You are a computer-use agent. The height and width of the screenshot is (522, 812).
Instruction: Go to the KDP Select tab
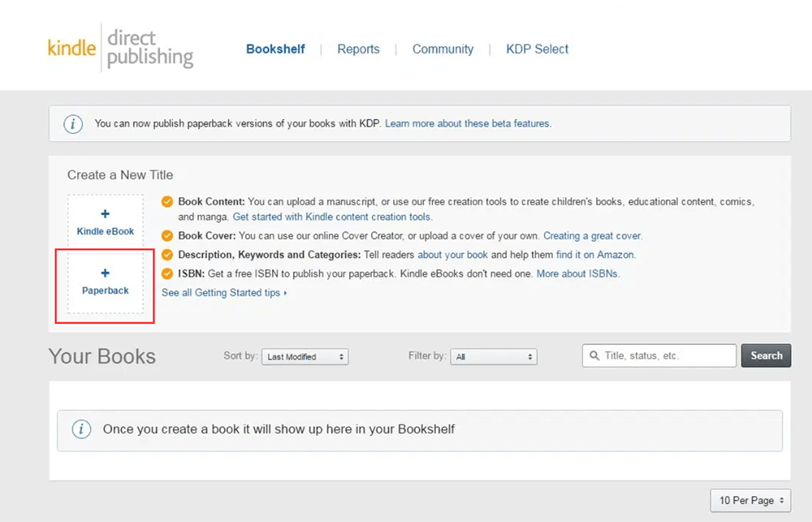pyautogui.click(x=537, y=49)
